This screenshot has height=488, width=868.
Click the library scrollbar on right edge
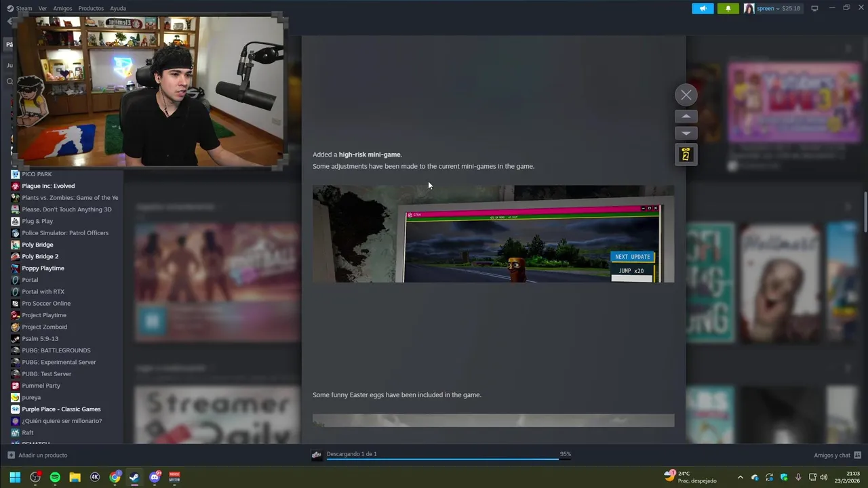(x=865, y=212)
